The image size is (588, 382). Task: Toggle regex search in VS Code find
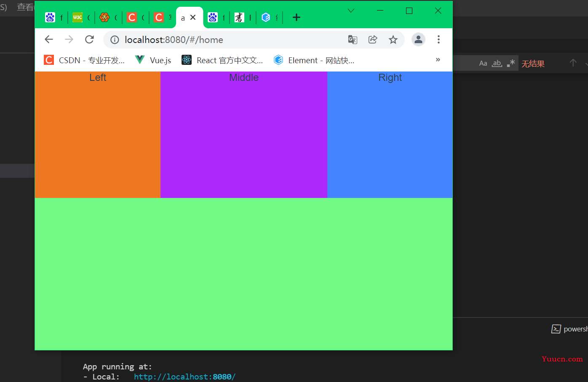pos(511,63)
